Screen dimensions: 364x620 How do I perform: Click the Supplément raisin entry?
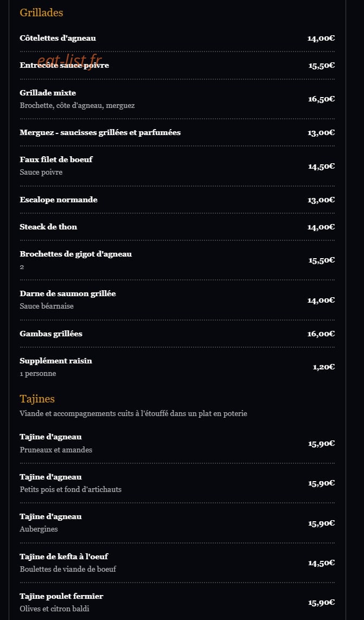tap(177, 367)
